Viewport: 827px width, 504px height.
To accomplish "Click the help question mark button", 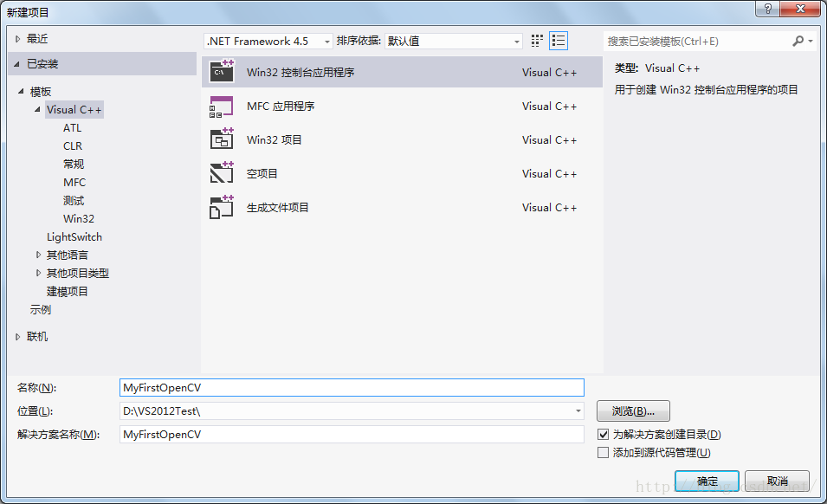I will tap(768, 9).
